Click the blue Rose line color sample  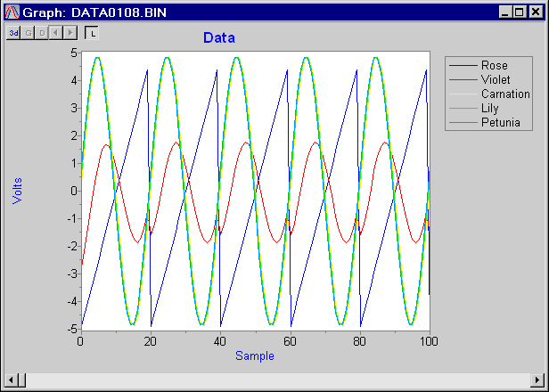point(463,65)
